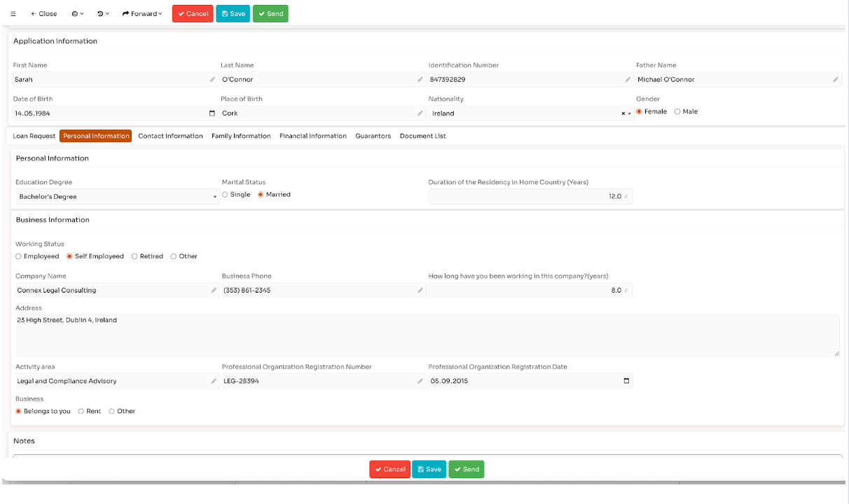The image size is (849, 504).
Task: Expand the Nationality dropdown arrow
Action: [629, 113]
